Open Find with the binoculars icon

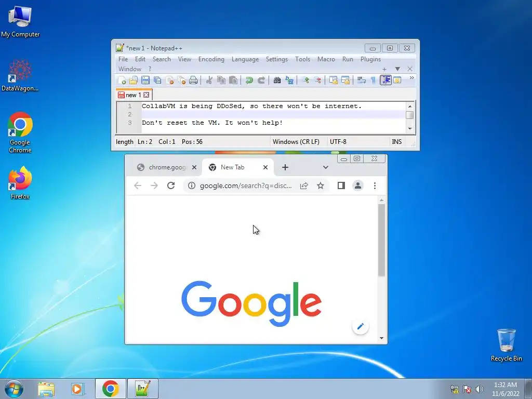pos(277,80)
